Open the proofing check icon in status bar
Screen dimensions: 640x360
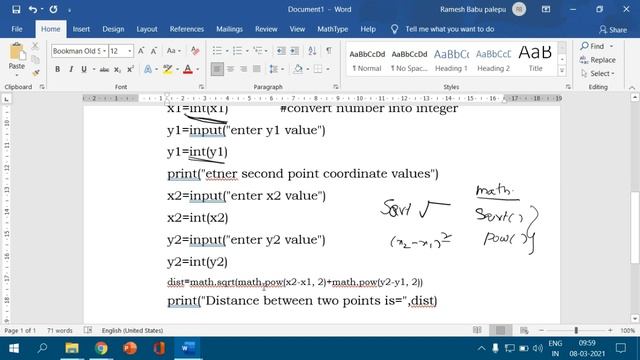click(x=88, y=330)
